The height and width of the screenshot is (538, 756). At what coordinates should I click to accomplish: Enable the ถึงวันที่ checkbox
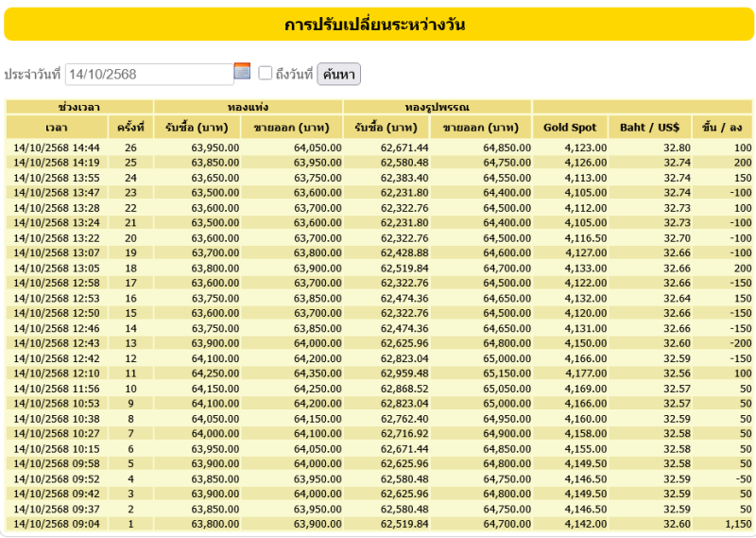(266, 73)
